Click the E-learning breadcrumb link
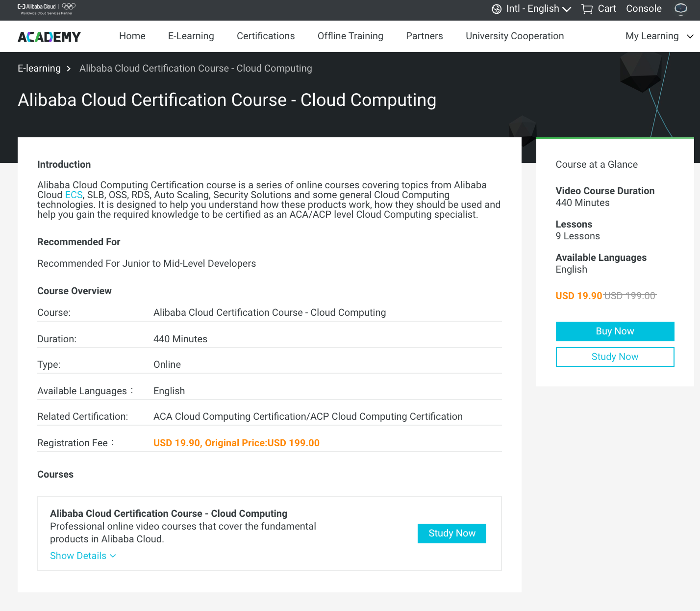This screenshot has height=611, width=700. [x=39, y=69]
